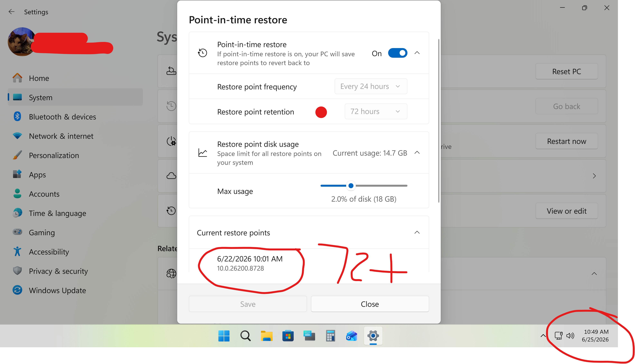
Task: Open the clock showing 10:49 AM
Action: pyautogui.click(x=595, y=336)
